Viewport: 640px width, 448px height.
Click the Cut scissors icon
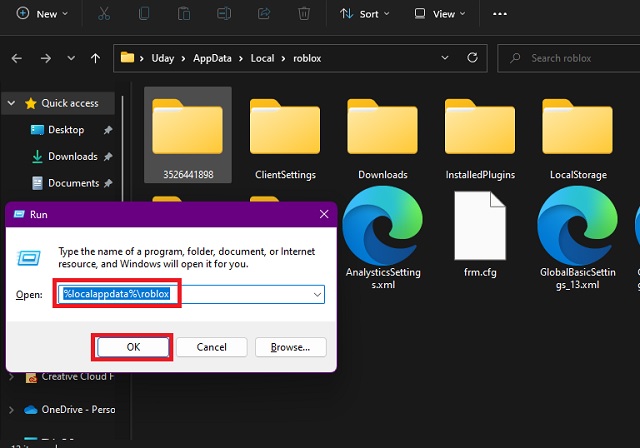tap(104, 14)
